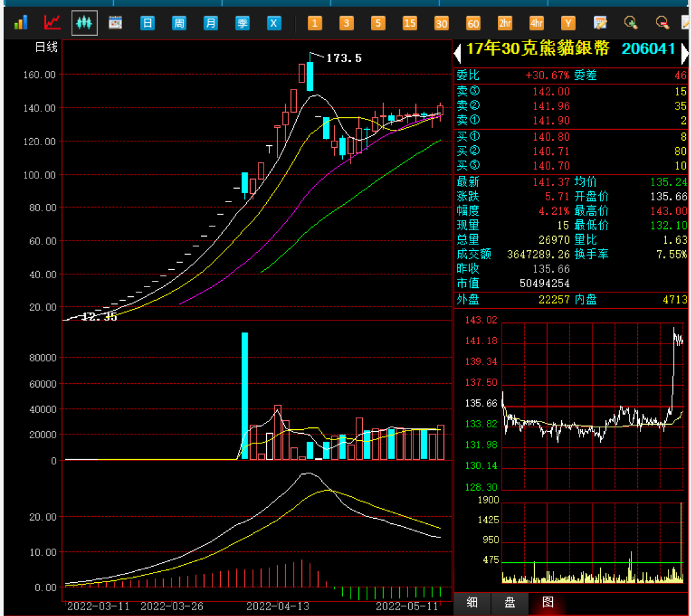Click the date label 2022-03-11
The height and width of the screenshot is (616, 691).
[x=99, y=606]
